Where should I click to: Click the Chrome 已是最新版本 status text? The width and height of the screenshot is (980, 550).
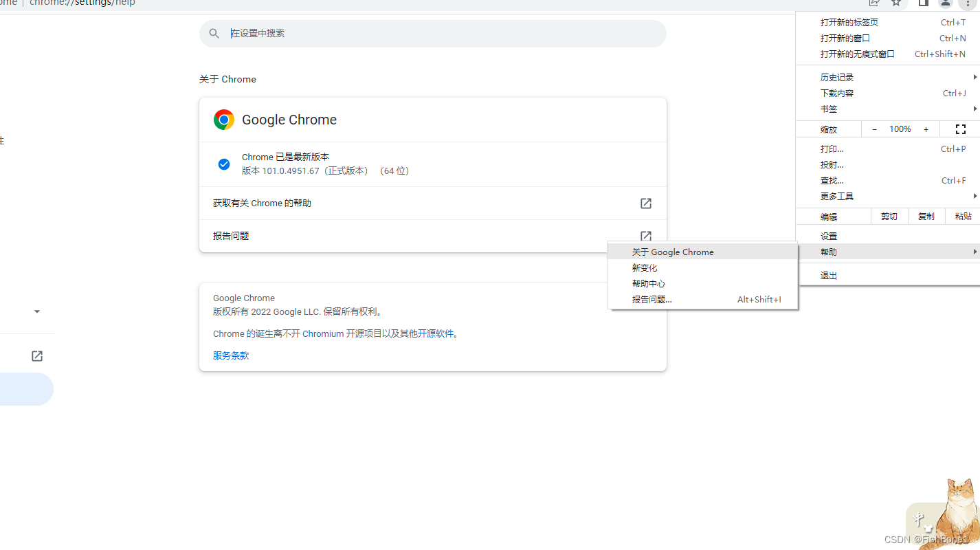(x=285, y=157)
